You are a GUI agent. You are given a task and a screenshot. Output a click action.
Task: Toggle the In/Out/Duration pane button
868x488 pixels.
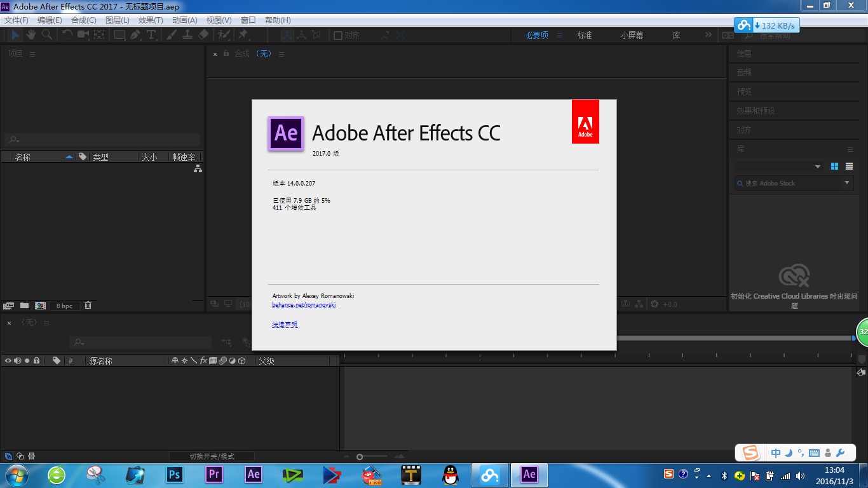coord(32,456)
